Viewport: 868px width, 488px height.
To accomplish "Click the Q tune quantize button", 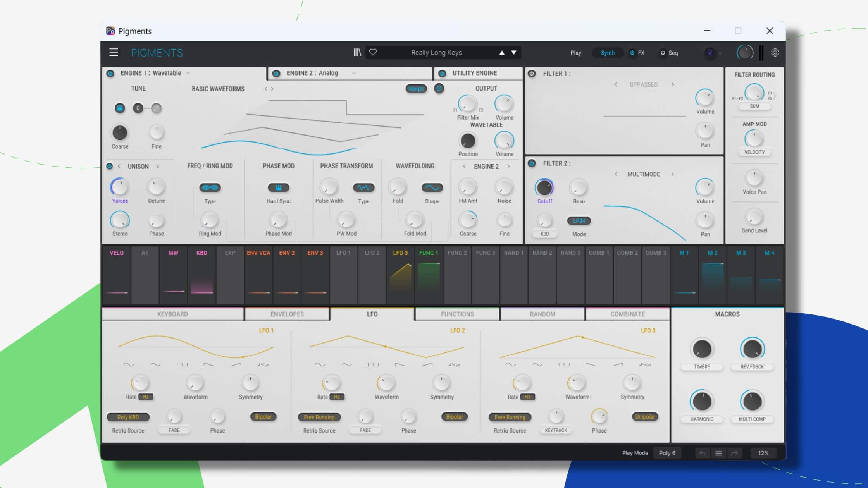I will (x=138, y=108).
